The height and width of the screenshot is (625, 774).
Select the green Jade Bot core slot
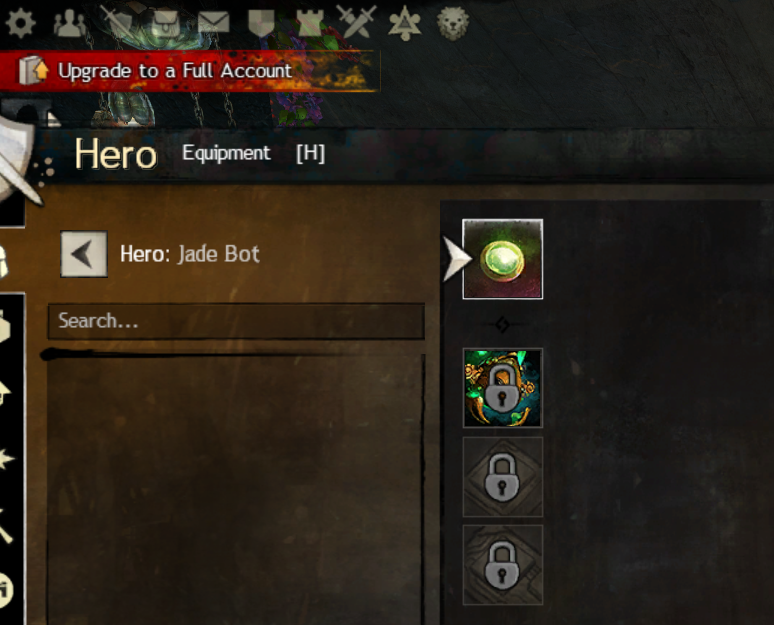click(x=503, y=259)
